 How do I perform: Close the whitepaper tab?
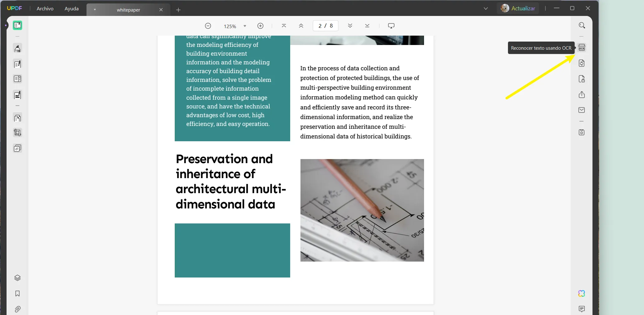pos(161,10)
